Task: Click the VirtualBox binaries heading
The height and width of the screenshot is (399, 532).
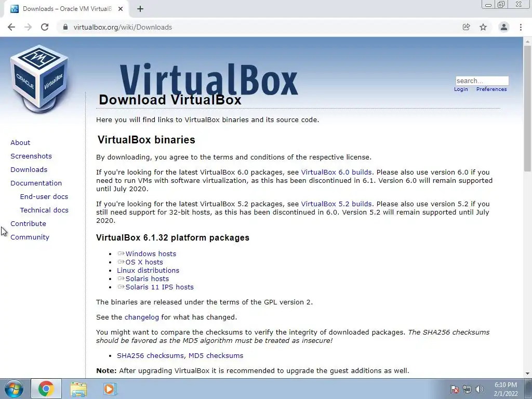Action: coord(146,140)
